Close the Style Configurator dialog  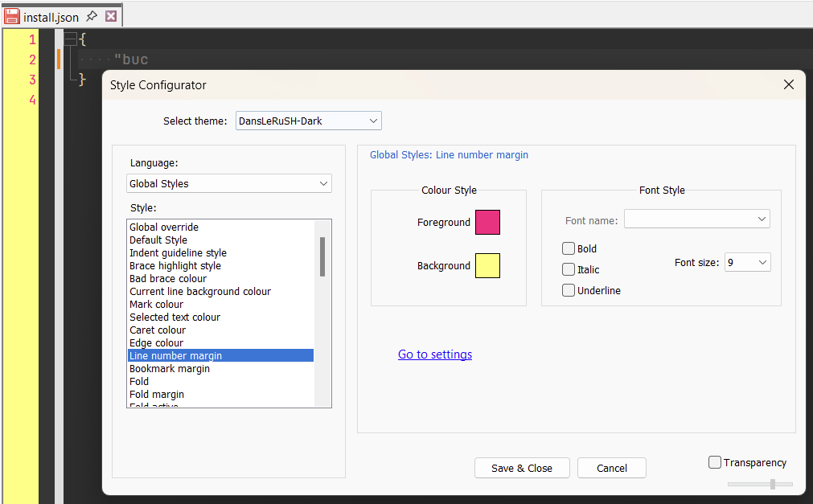click(x=789, y=84)
